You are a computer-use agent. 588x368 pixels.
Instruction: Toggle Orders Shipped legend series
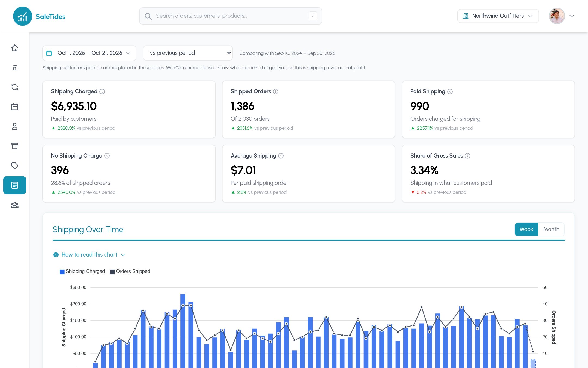[130, 272]
